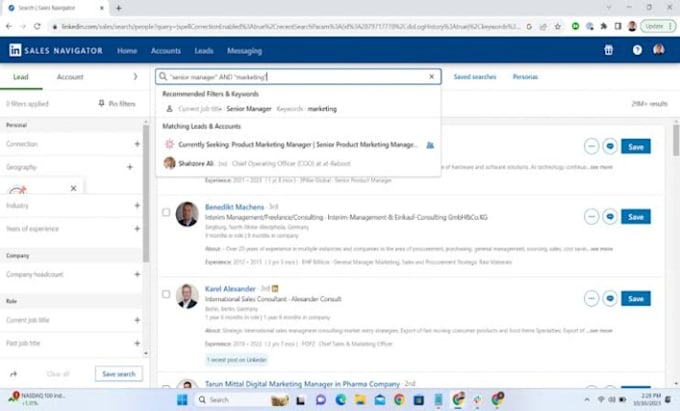Expand Years of experience filter
Viewport: 680px width, 411px height.
[137, 228]
